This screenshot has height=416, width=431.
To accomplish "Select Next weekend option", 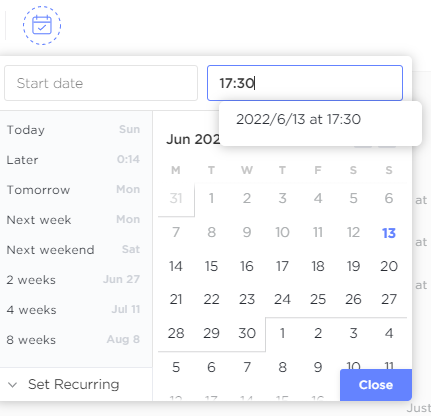I will coord(73,250).
